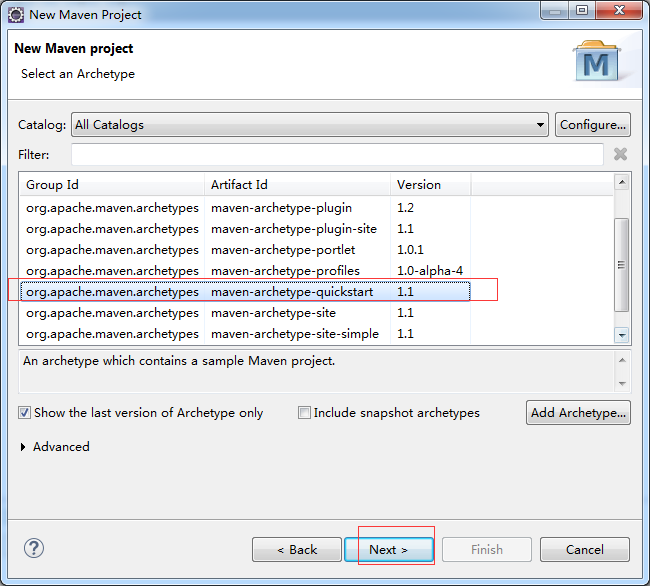Select the maven-archetype-quickstart row
This screenshot has height=586, width=650.
point(245,292)
